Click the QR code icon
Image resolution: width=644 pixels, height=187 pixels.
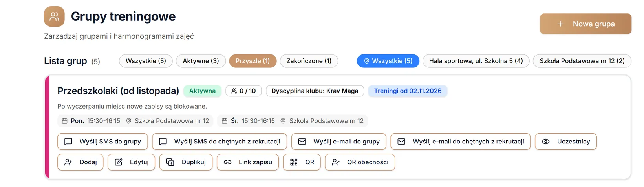tap(294, 162)
